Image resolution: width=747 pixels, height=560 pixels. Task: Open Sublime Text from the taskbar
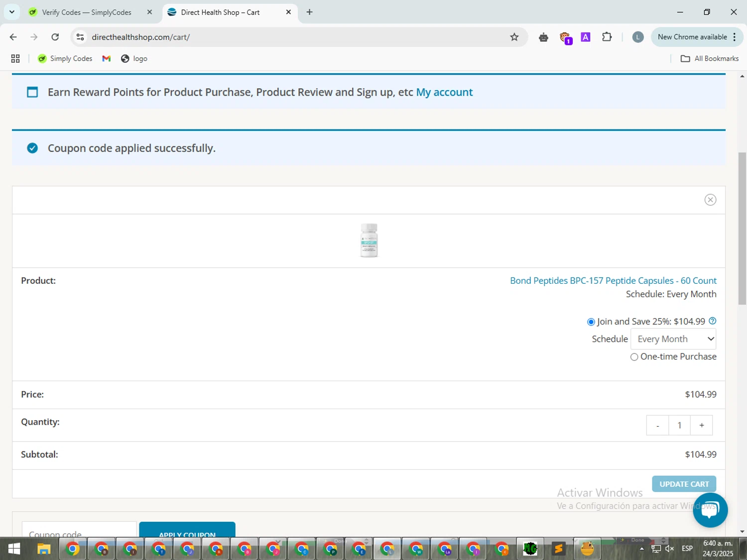559,549
